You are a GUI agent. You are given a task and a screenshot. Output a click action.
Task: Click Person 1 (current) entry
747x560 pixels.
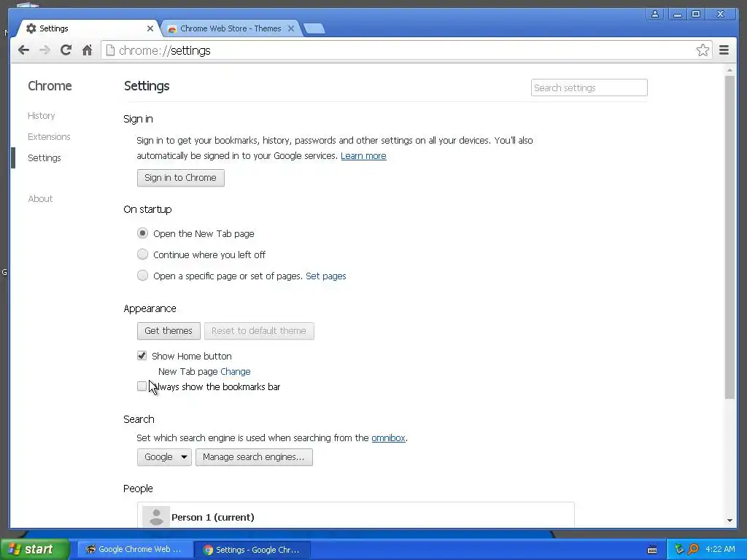coord(356,517)
